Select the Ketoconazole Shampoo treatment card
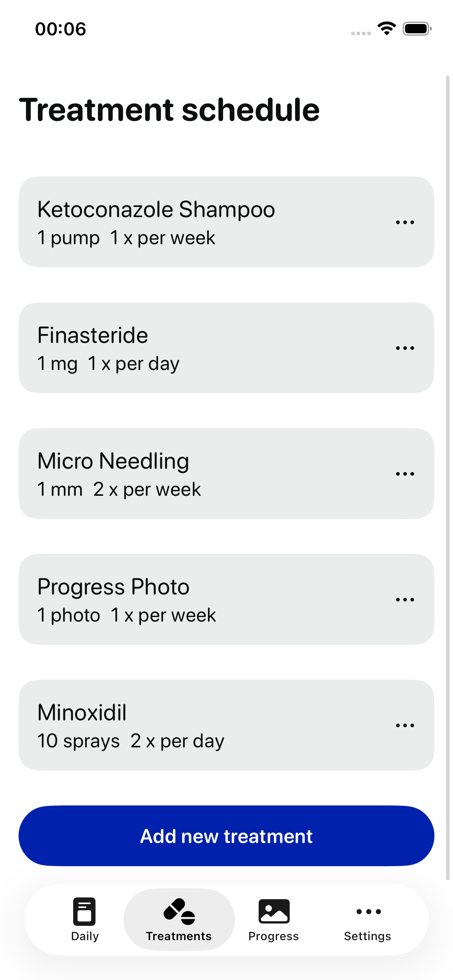Screen dimensions: 453x980 [x=194, y=222]
